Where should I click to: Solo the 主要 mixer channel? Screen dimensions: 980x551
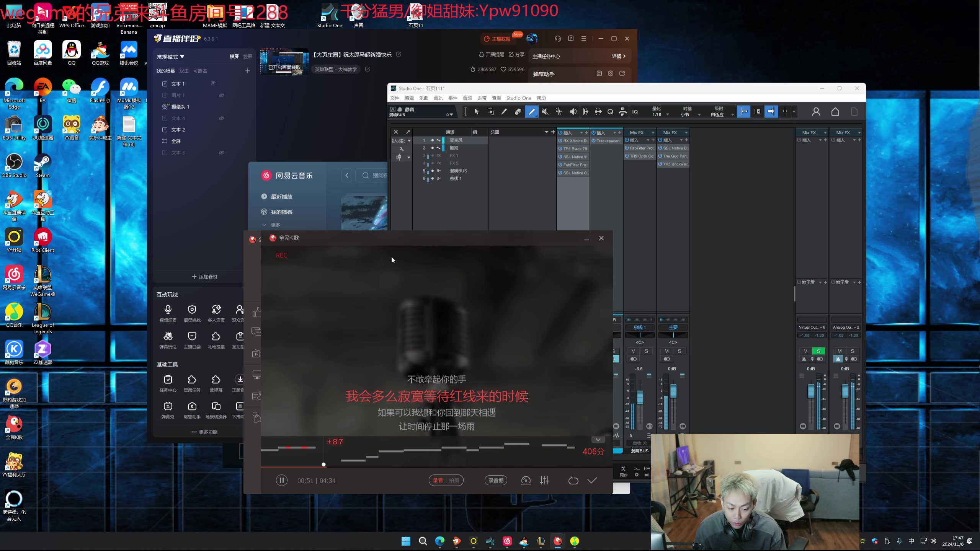(x=679, y=351)
